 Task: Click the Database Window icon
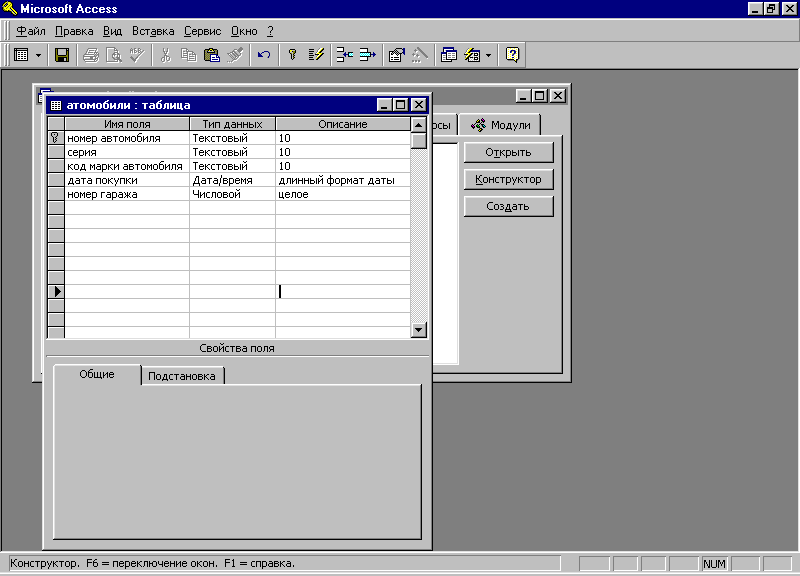448,55
